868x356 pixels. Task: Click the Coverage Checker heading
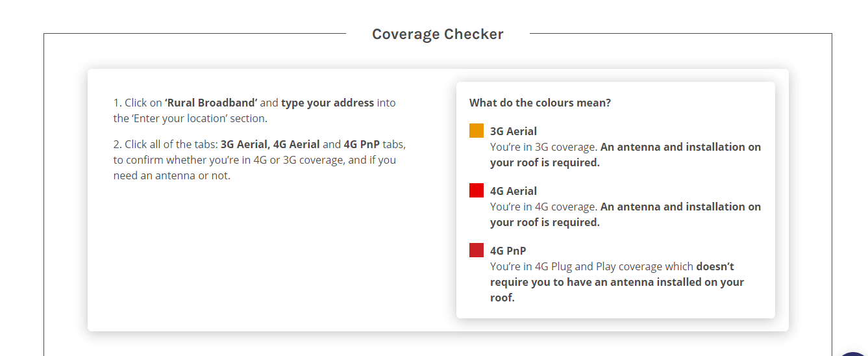click(x=438, y=34)
